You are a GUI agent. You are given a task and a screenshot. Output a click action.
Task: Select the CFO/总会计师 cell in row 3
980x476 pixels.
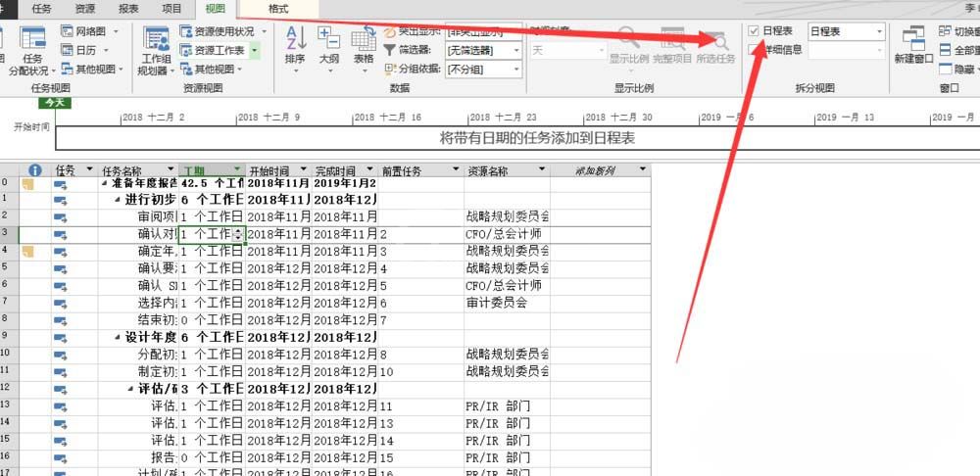[507, 235]
